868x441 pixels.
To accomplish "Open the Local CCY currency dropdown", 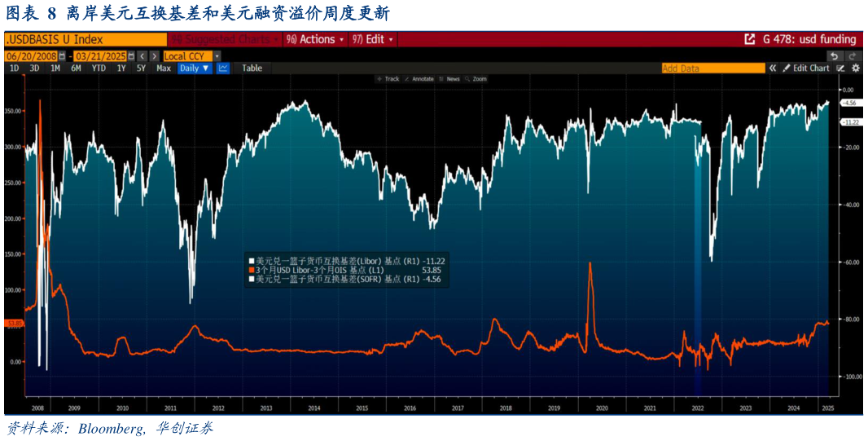I will [x=188, y=56].
